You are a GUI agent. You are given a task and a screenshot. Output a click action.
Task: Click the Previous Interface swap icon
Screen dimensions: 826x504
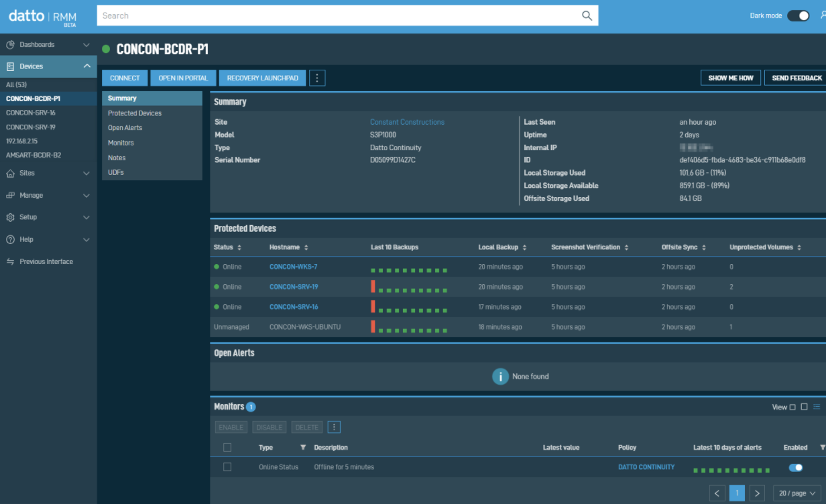(x=10, y=261)
